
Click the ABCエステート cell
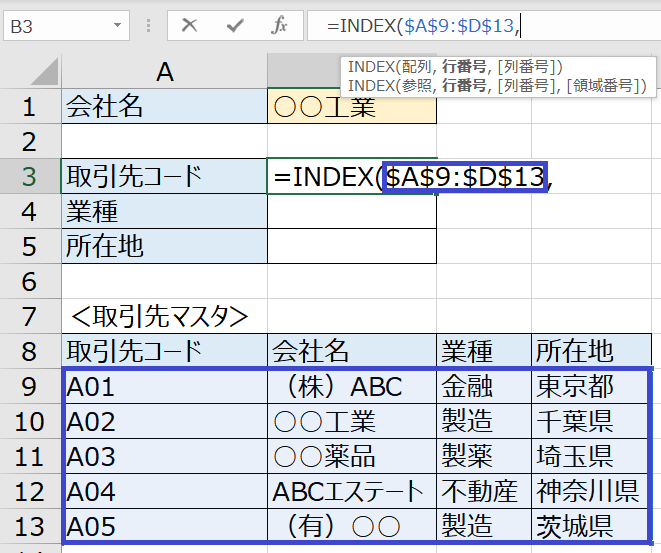tap(352, 491)
